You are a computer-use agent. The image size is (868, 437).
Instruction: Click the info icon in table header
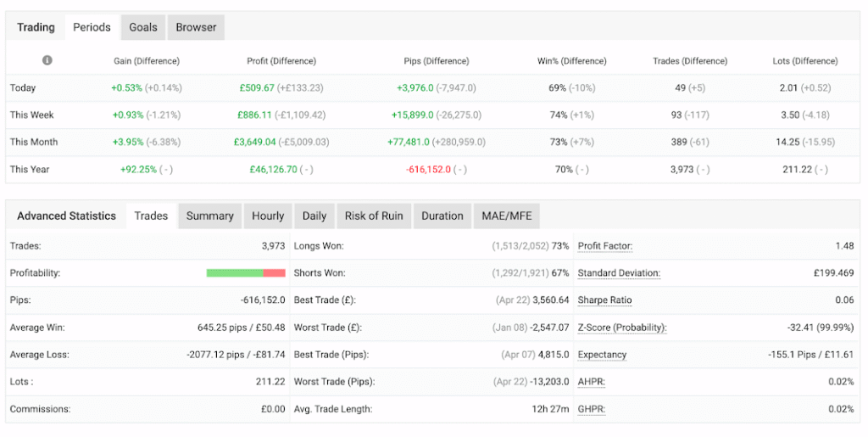(x=47, y=61)
